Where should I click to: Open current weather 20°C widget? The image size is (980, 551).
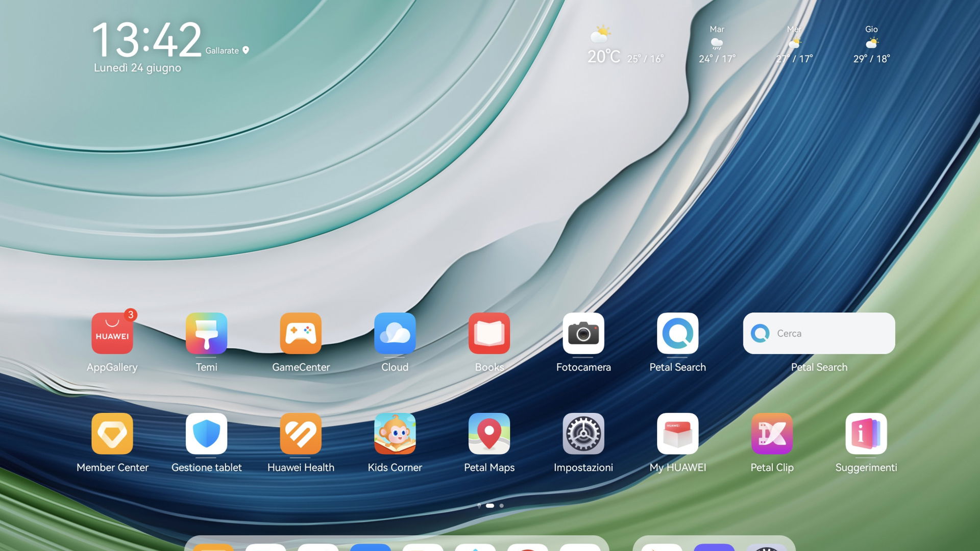625,45
